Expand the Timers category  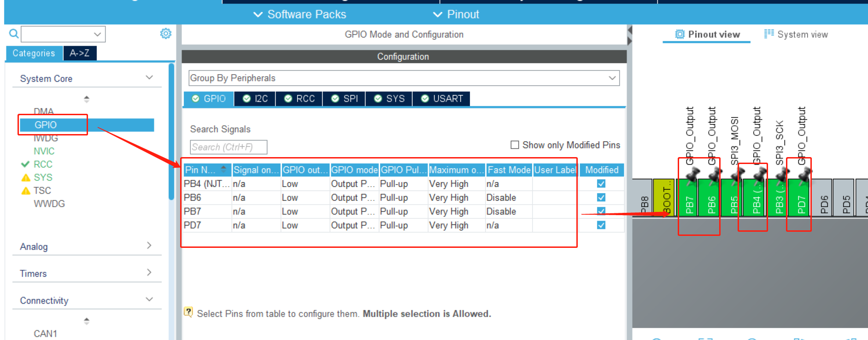point(86,273)
